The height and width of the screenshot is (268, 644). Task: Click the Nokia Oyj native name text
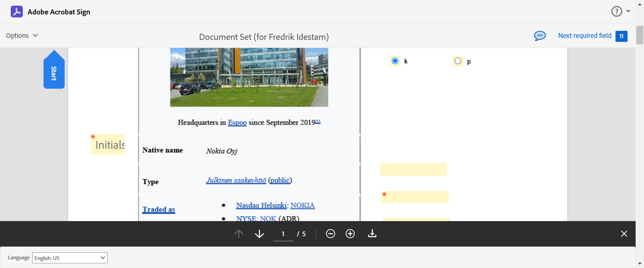[222, 151]
